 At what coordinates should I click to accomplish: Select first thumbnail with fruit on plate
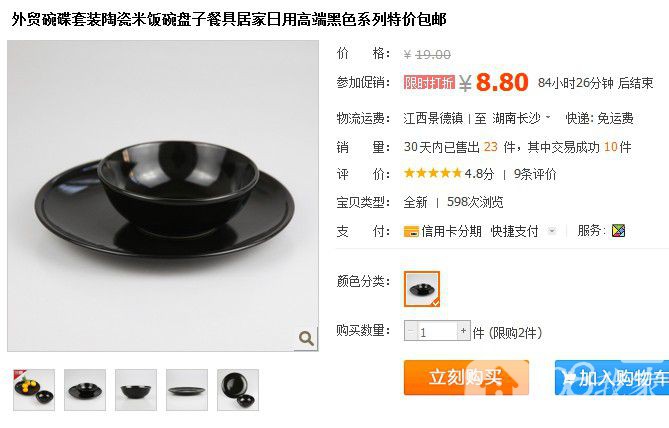tap(34, 390)
